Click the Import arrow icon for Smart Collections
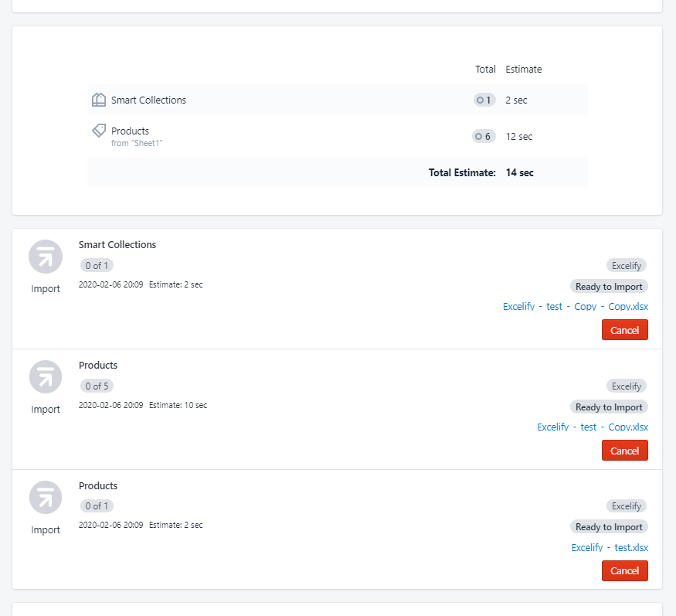The height and width of the screenshot is (616, 676). (x=45, y=257)
